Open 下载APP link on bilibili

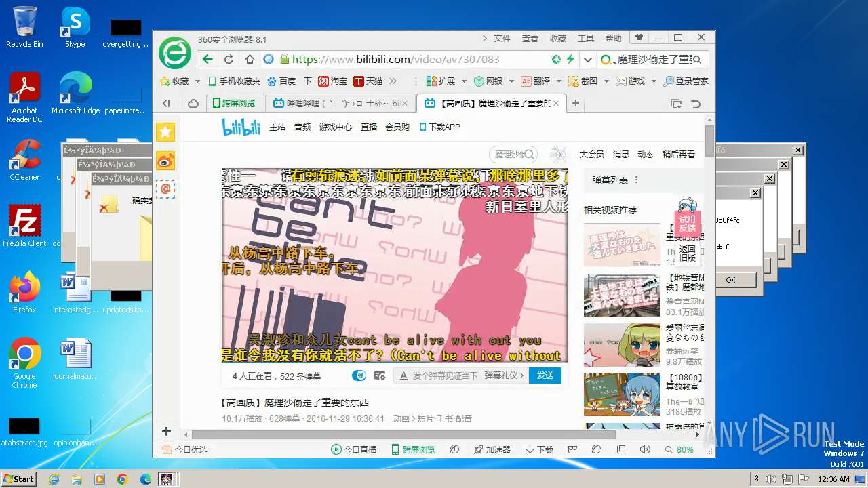click(440, 127)
